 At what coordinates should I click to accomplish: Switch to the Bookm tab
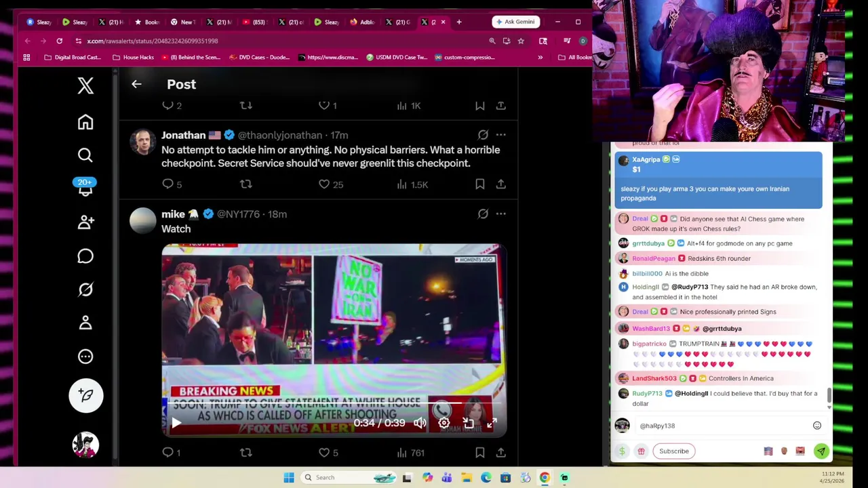(x=146, y=22)
